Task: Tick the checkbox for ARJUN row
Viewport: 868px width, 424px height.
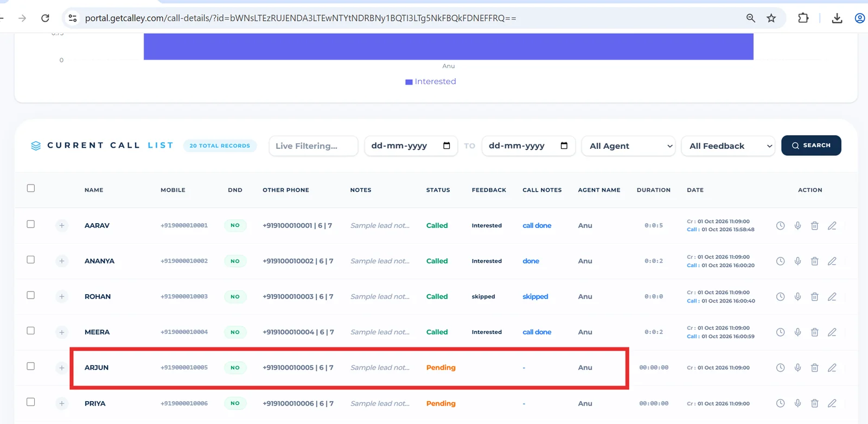Action: tap(31, 366)
